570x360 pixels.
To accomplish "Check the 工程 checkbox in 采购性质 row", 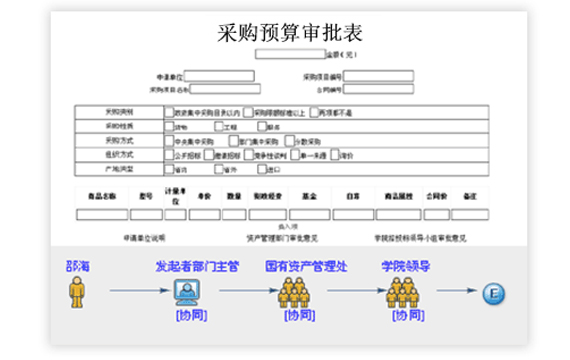I will tap(218, 126).
